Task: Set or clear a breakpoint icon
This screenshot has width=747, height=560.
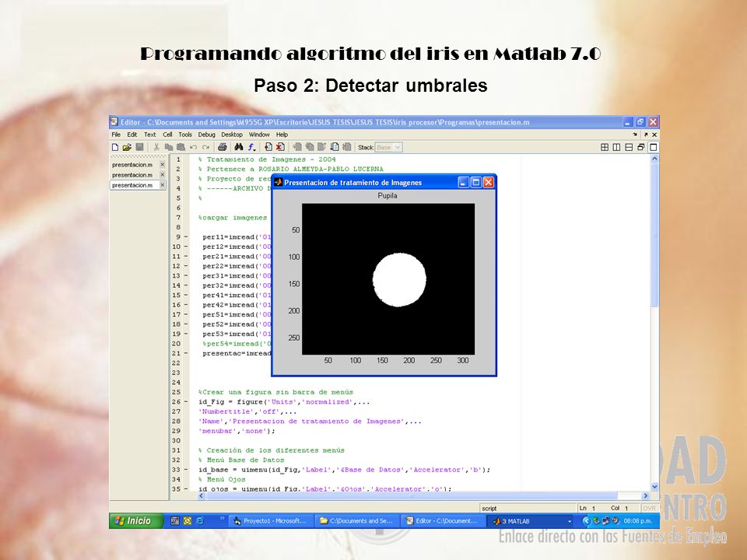Action: [268, 147]
